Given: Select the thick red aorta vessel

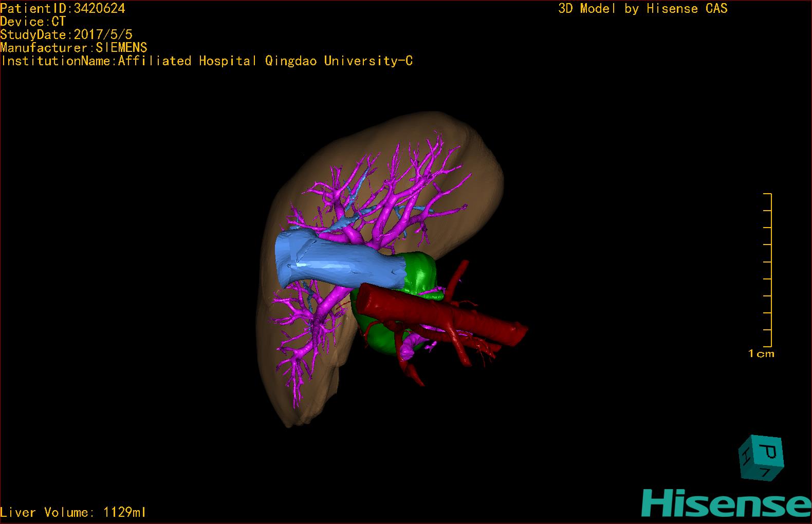Looking at the screenshot, I should click(x=442, y=314).
